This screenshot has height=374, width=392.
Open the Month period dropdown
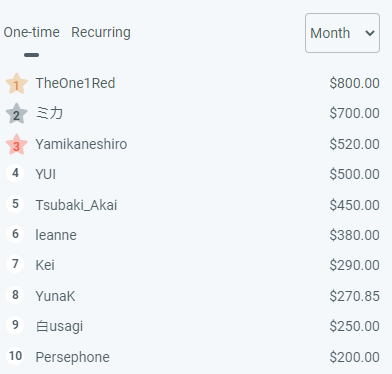click(342, 33)
